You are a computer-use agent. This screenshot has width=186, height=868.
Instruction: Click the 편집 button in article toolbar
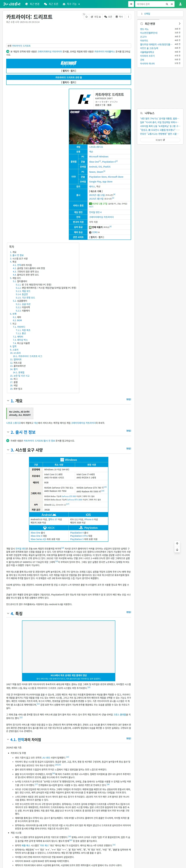[x=96, y=16]
